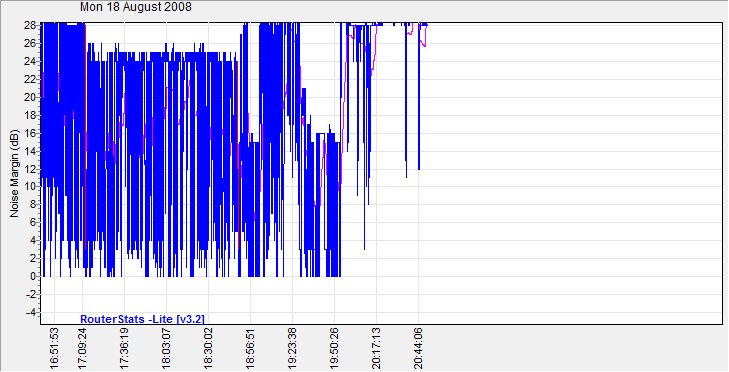Click the magenta average line dip near 20:44:06

pyautogui.click(x=424, y=43)
